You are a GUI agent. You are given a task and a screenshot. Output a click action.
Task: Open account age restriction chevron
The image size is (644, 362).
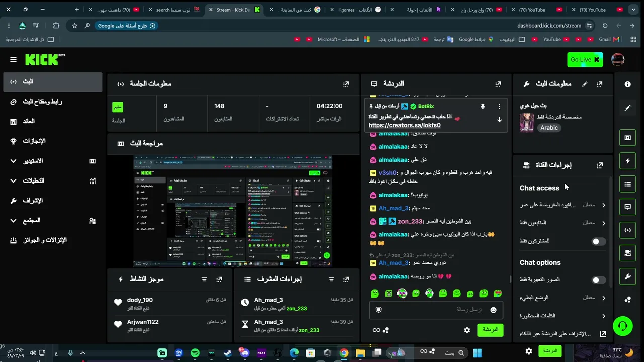(603, 205)
